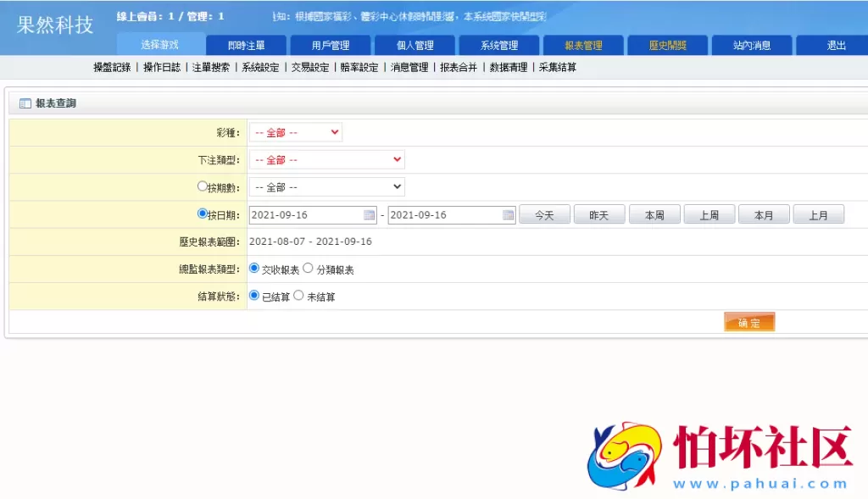The image size is (868, 499).
Task: Click the 本月 quick date button
Action: pos(764,214)
